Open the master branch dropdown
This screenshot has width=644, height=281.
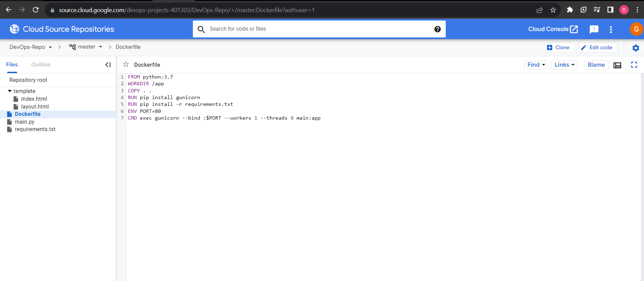point(86,47)
